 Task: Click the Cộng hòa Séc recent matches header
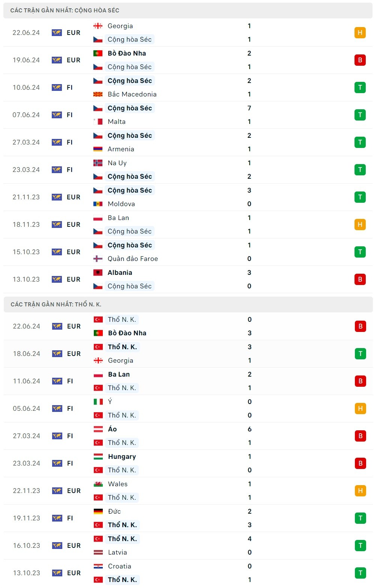[65, 11]
